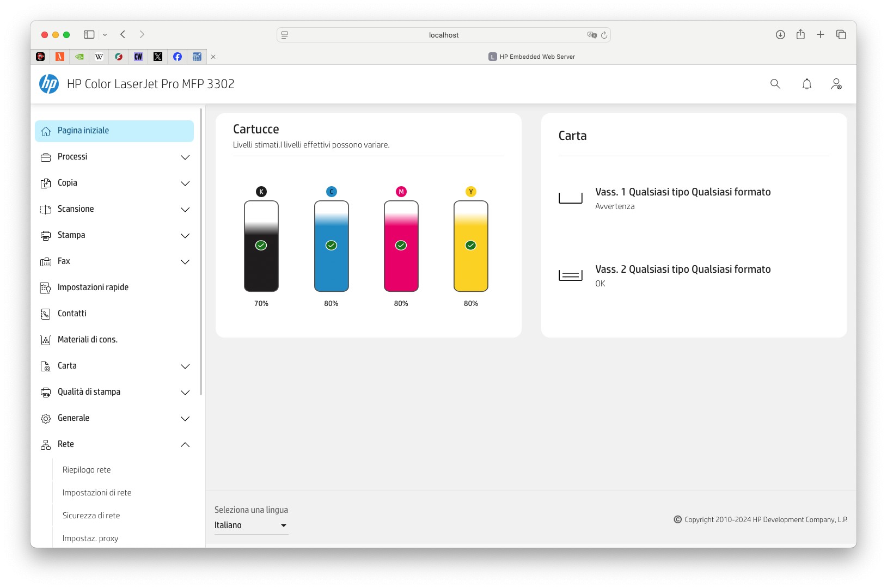Switch to the Wikipedia pinned tab
887x588 pixels.
(99, 57)
